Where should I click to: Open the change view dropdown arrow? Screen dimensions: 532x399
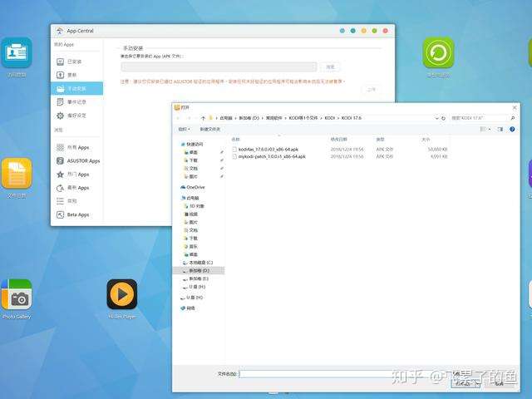pyautogui.click(x=490, y=130)
